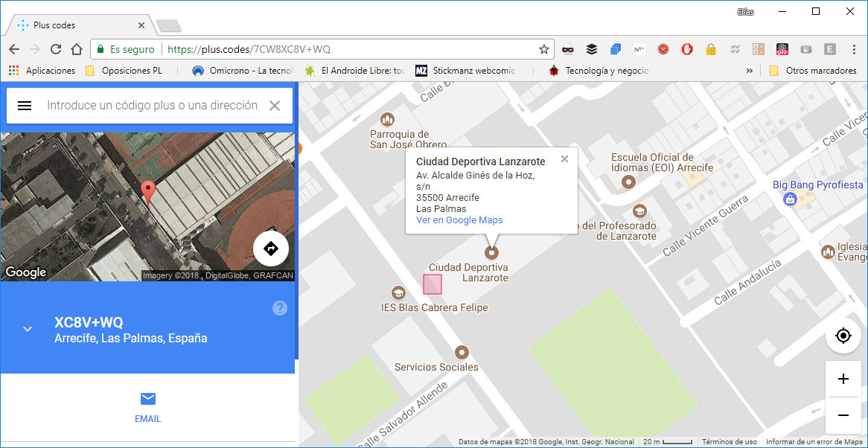The height and width of the screenshot is (448, 868).
Task: Open the yellow padlock extension icon
Action: click(710, 49)
